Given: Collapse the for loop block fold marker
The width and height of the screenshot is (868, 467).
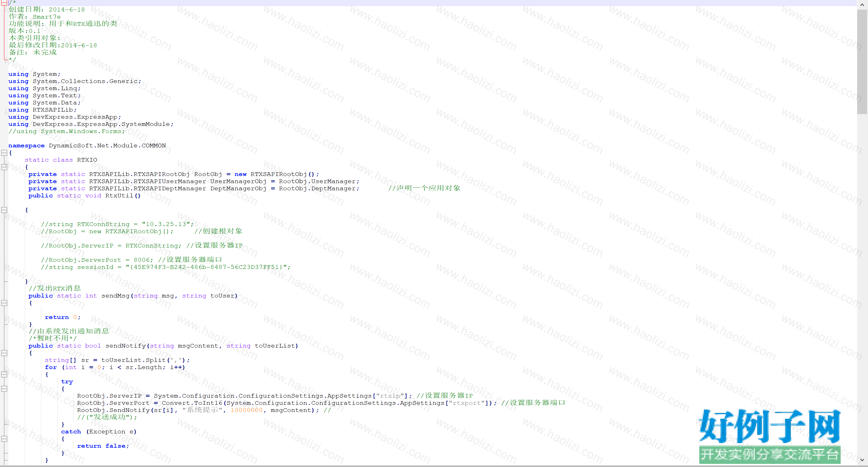Looking at the screenshot, I should [x=4, y=374].
